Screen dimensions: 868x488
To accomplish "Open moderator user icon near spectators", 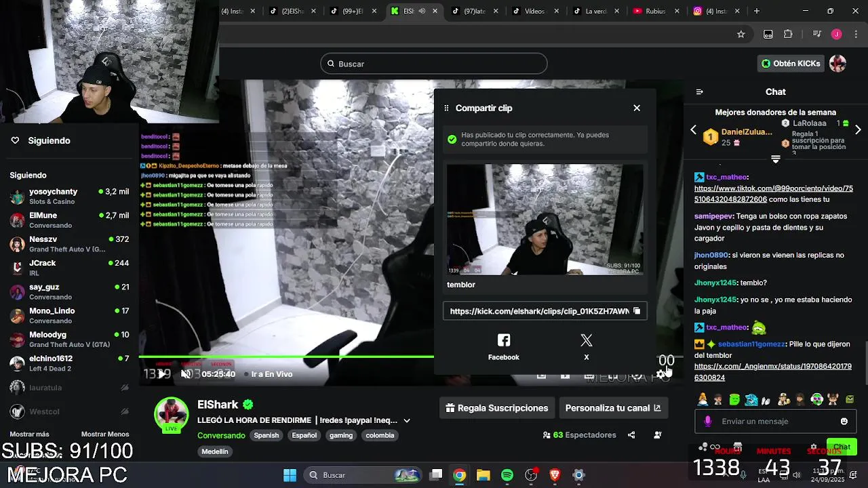I will (658, 435).
